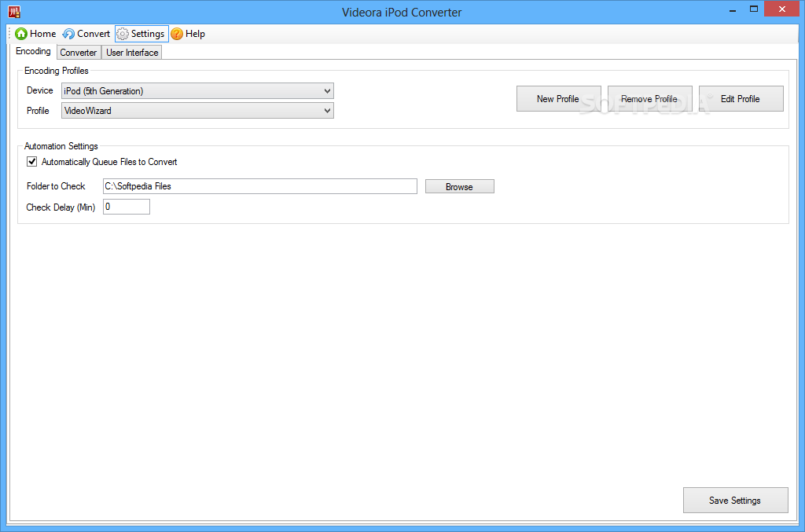805x532 pixels.
Task: Switch to the User Interface tab
Action: (x=132, y=53)
